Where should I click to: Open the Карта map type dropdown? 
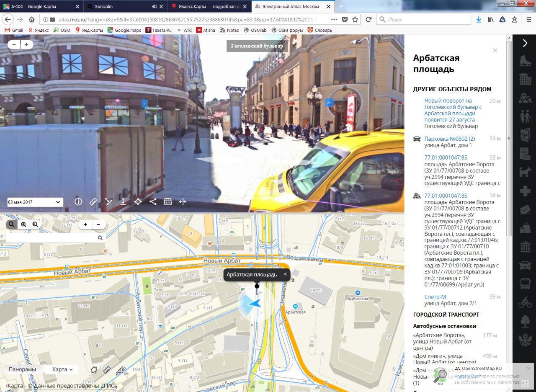(62, 369)
